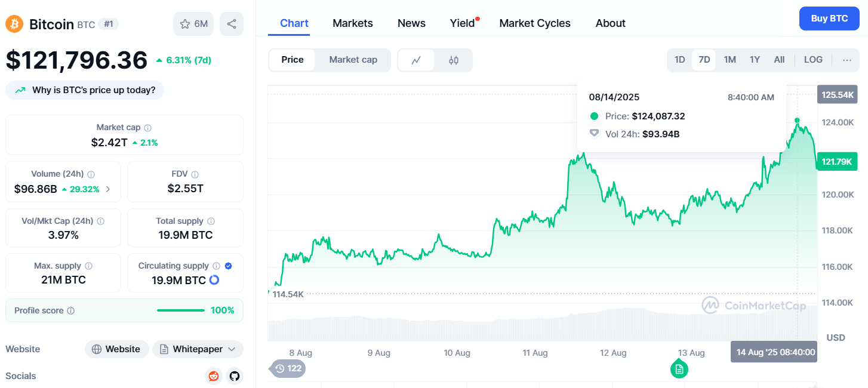Click info icon beside Vol/Mkt Cap (24h)

(x=100, y=221)
